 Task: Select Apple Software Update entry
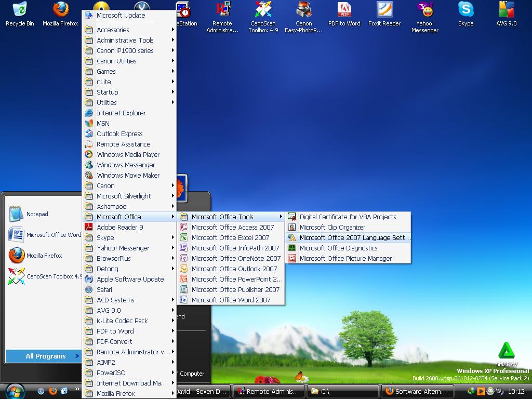click(129, 279)
